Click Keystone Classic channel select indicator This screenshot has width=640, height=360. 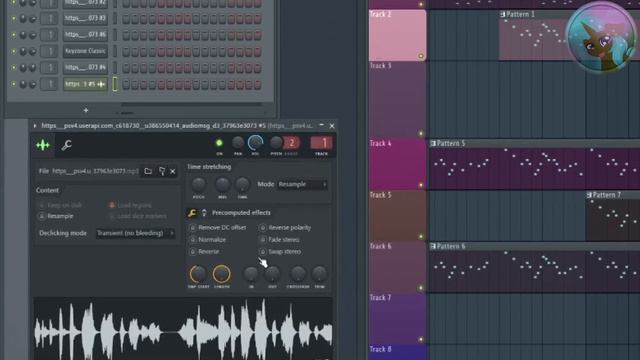click(115, 51)
